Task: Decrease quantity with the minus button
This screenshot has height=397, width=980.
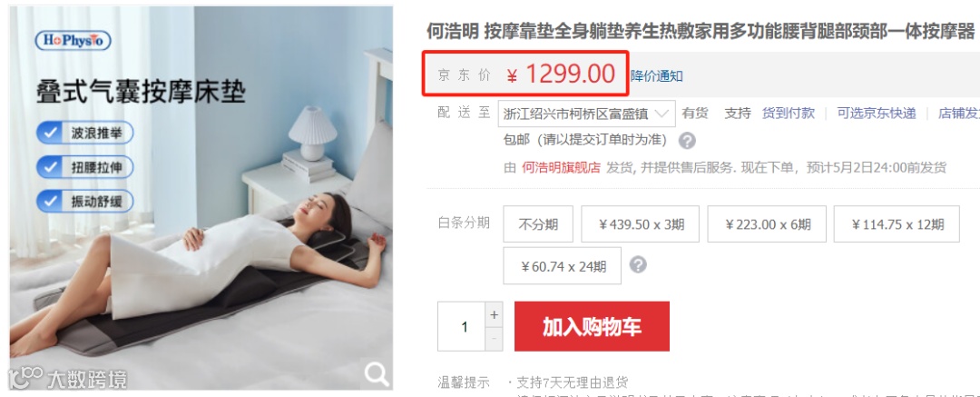Action: [x=494, y=339]
